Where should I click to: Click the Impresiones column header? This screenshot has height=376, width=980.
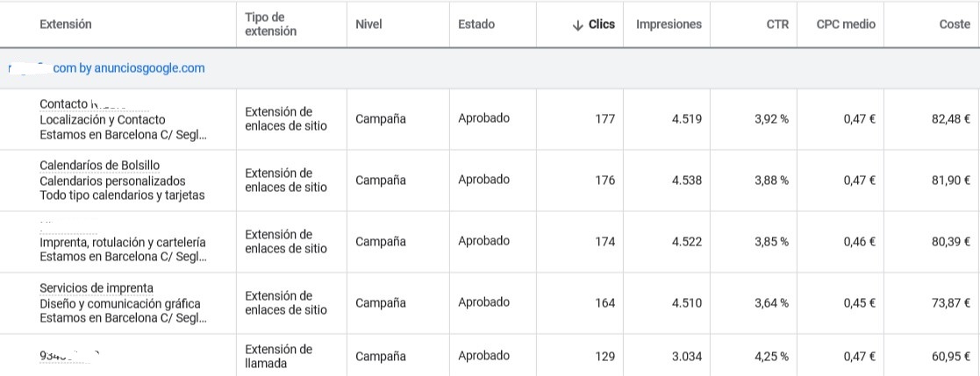pos(669,25)
